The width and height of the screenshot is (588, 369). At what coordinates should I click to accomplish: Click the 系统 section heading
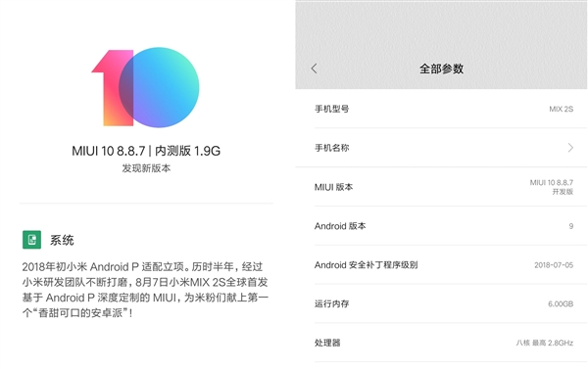coord(62,240)
